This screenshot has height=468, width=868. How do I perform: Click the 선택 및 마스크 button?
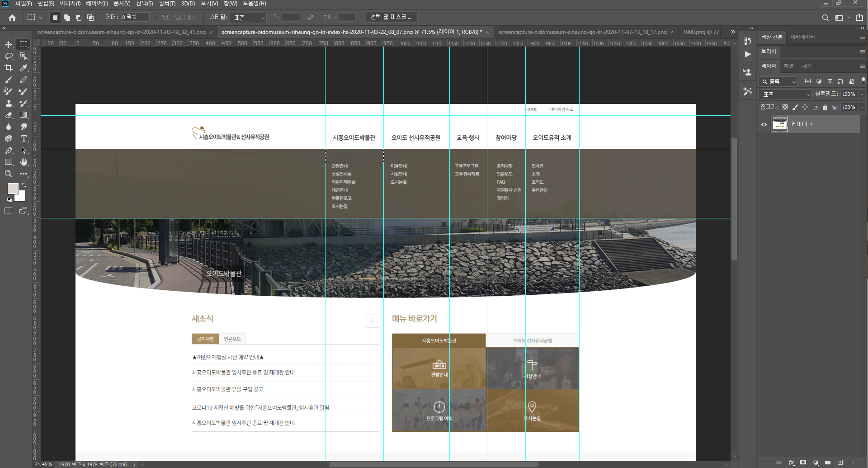tap(391, 17)
